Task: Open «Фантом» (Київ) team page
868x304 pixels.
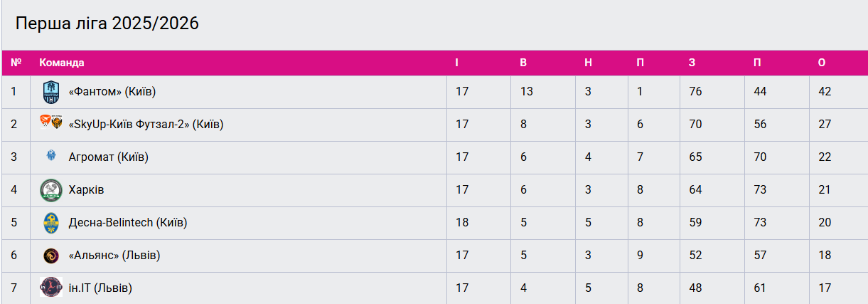Action: pyautogui.click(x=112, y=91)
